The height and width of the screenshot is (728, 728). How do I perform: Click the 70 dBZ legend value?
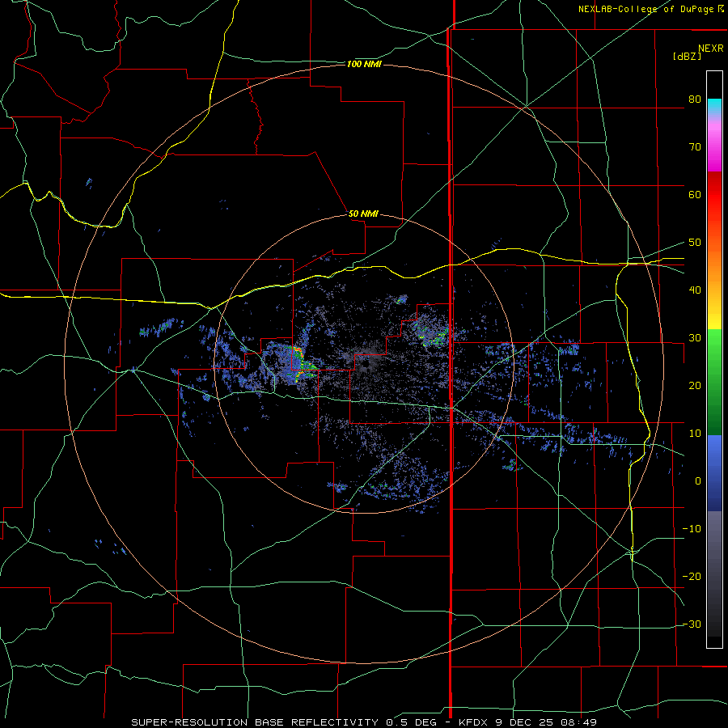pyautogui.click(x=695, y=146)
